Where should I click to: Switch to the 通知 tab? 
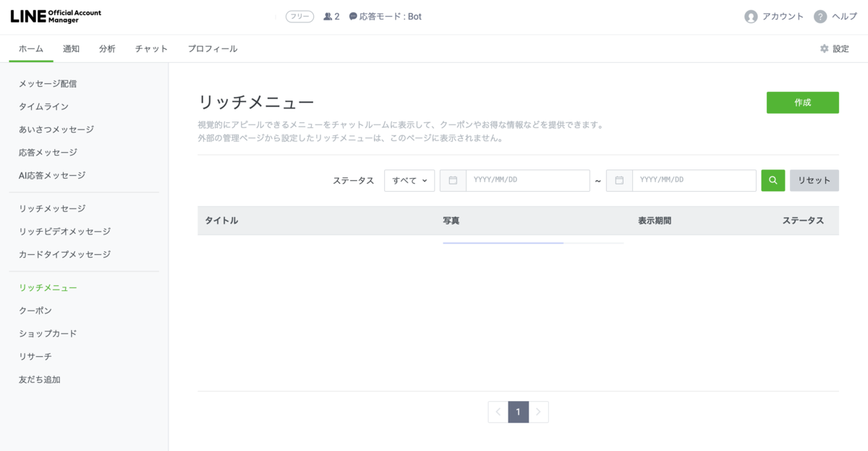(71, 49)
